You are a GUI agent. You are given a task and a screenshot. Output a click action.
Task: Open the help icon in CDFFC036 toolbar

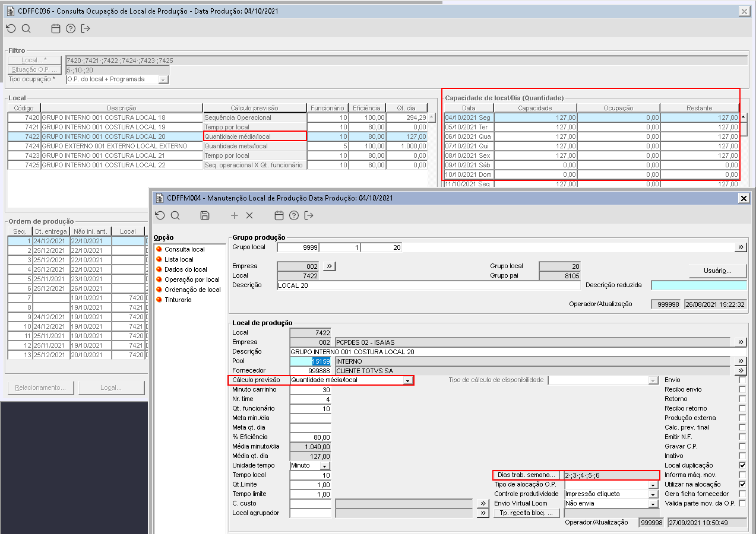click(x=71, y=28)
